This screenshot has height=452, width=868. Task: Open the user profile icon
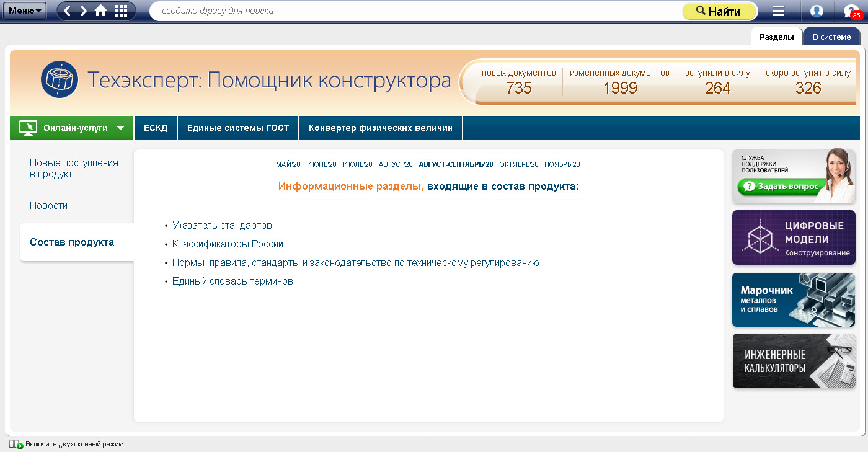(817, 11)
